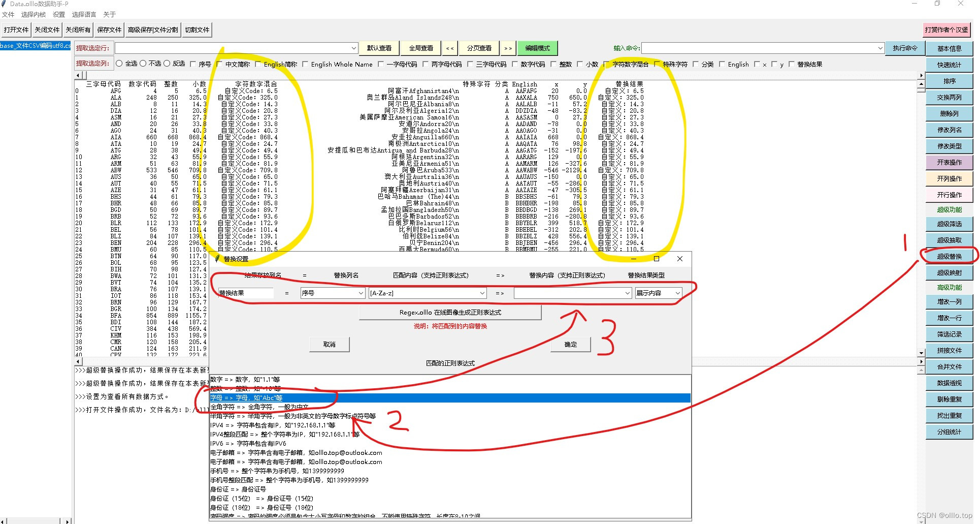Click the previous page << button
Screen dimensions: 980x524
point(450,48)
